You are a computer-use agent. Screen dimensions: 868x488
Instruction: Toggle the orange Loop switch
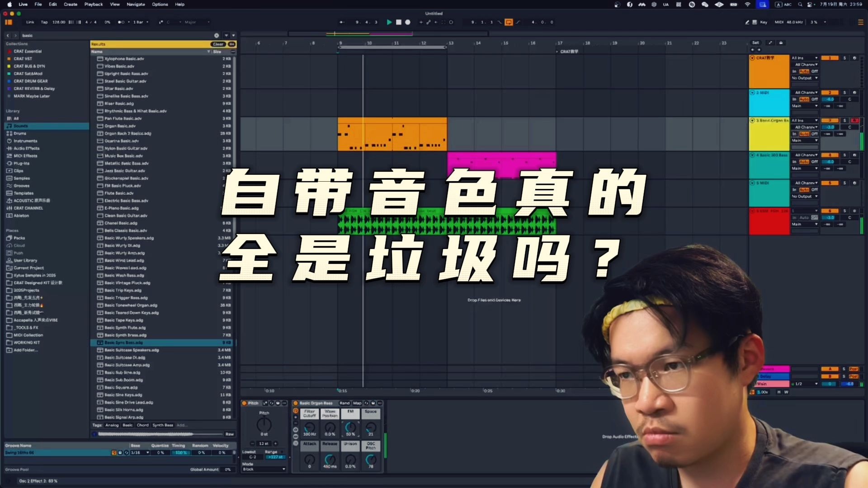[509, 22]
